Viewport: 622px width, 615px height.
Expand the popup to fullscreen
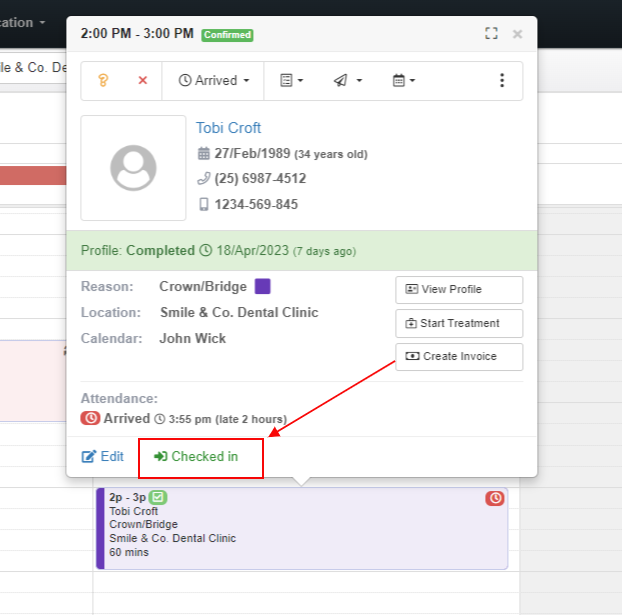(491, 33)
